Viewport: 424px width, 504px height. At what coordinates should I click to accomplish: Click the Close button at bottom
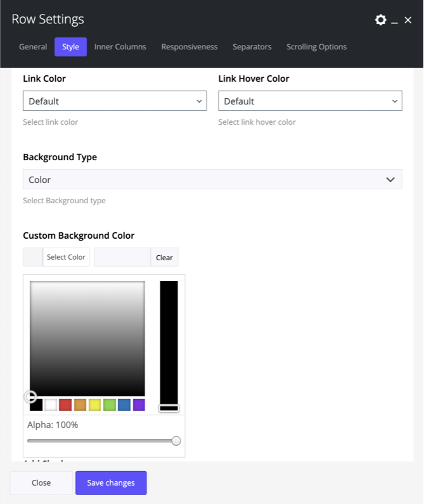[41, 483]
